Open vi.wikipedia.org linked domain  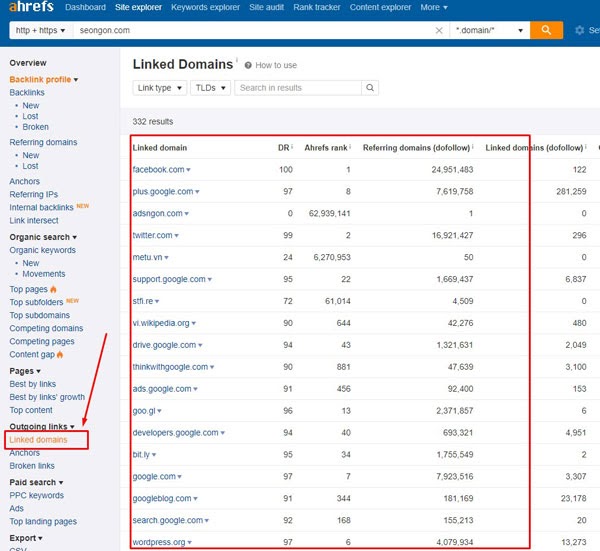(161, 323)
